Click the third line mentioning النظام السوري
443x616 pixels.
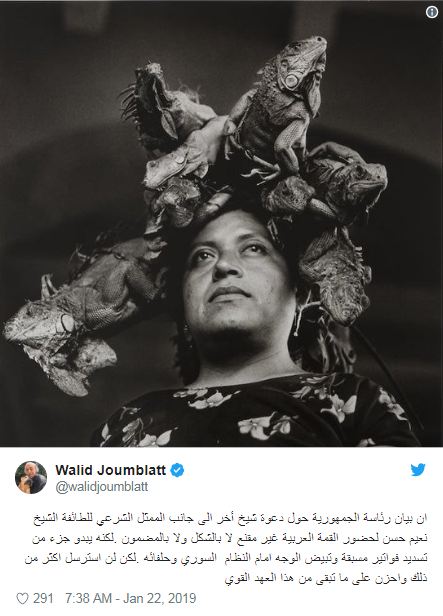tap(226, 558)
